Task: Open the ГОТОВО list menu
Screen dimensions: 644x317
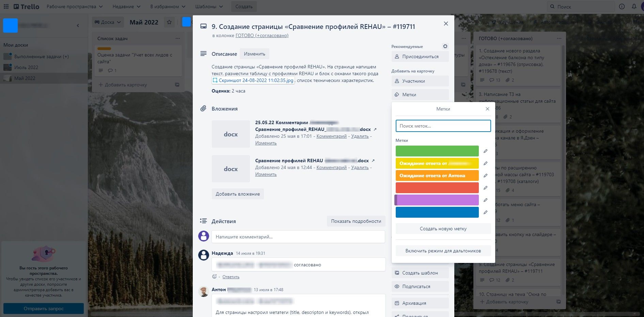Action: click(559, 38)
